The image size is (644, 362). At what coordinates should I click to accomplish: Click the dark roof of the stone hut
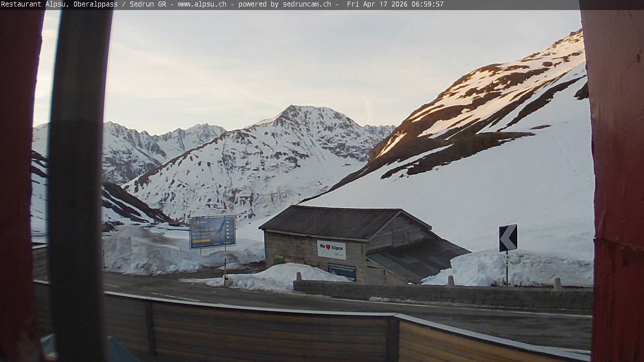tap(332, 221)
